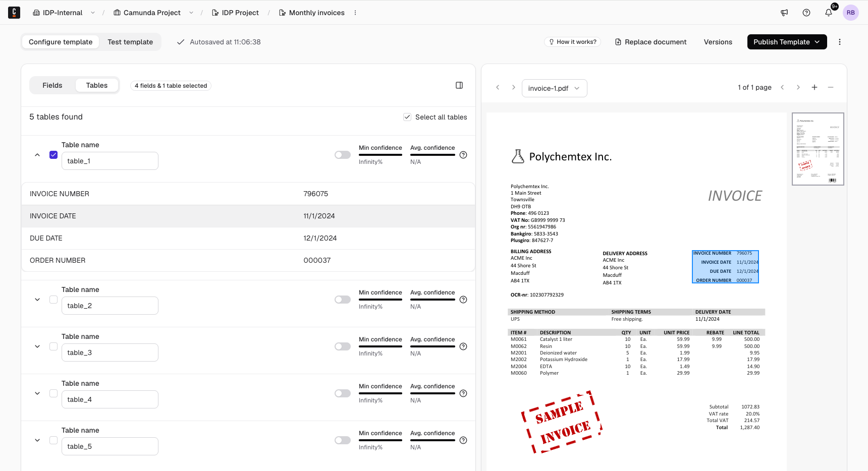Select the Configure template tab
Screen dimensions: 868x471
pyautogui.click(x=61, y=42)
